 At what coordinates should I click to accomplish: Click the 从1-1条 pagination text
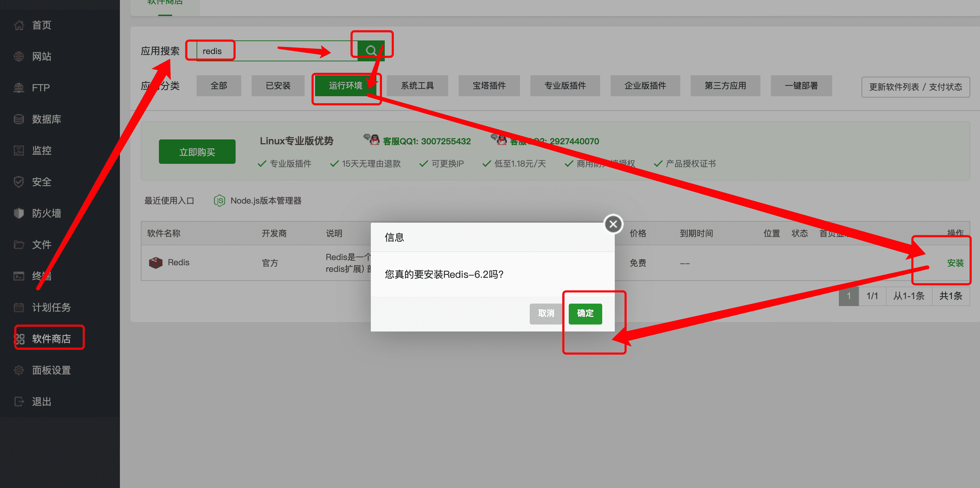pos(909,296)
